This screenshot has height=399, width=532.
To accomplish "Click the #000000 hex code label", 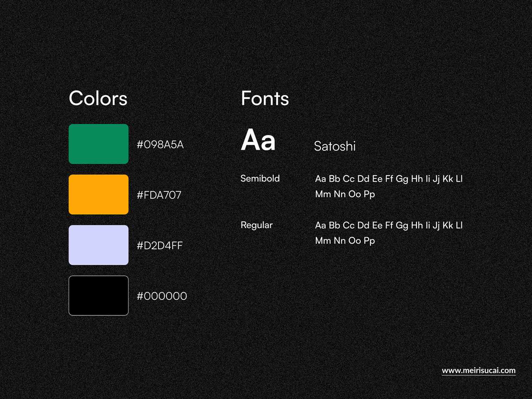I will pos(162,296).
